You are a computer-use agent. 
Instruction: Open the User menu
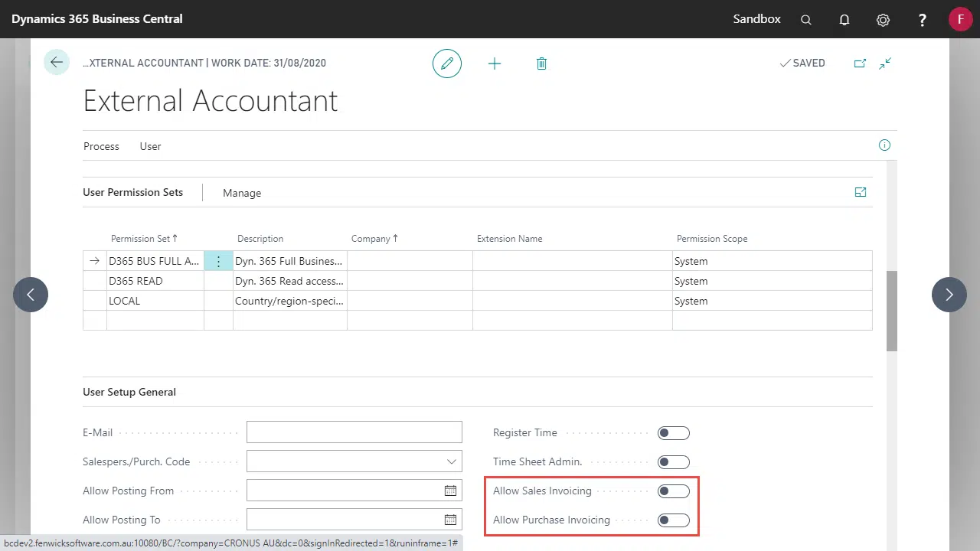click(150, 146)
